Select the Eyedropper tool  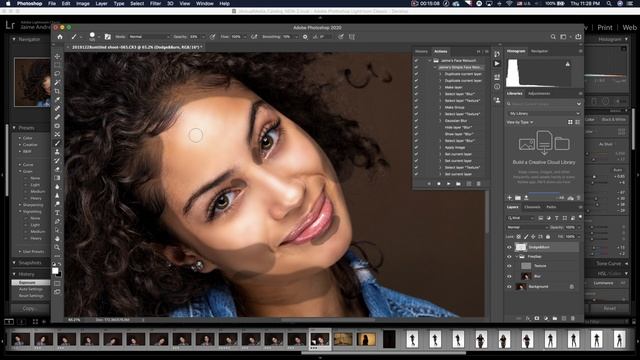coord(57,100)
